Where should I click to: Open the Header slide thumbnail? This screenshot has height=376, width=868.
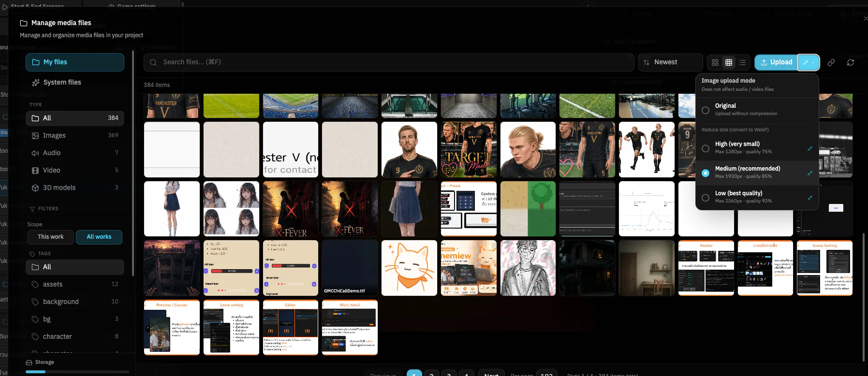pyautogui.click(x=706, y=268)
